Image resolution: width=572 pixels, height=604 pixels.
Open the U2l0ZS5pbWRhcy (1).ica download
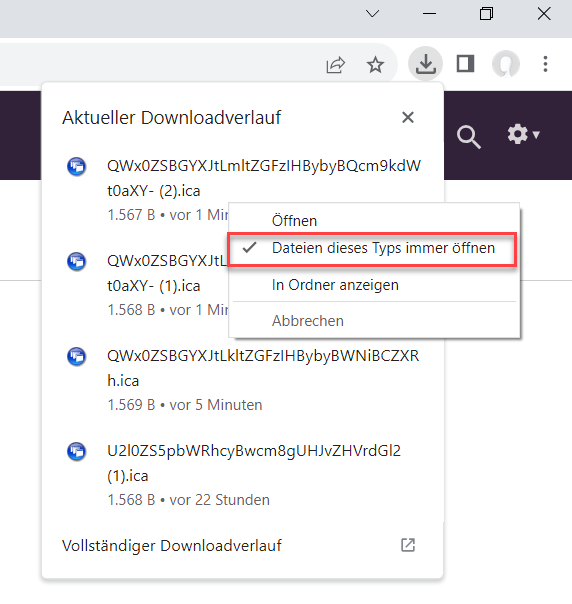tap(254, 463)
